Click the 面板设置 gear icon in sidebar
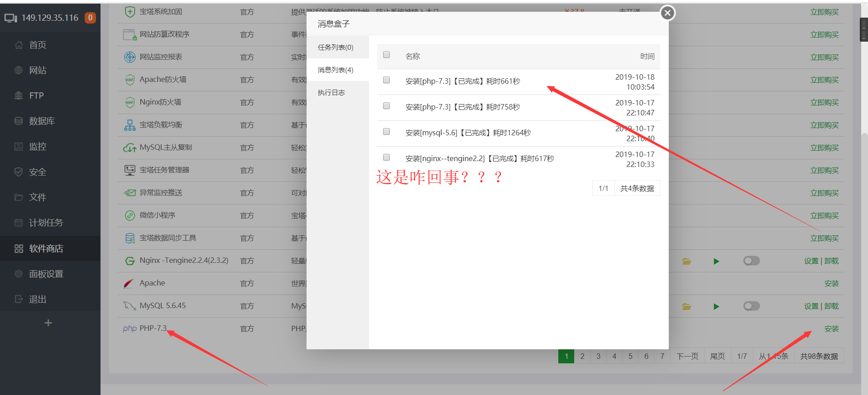 (19, 274)
